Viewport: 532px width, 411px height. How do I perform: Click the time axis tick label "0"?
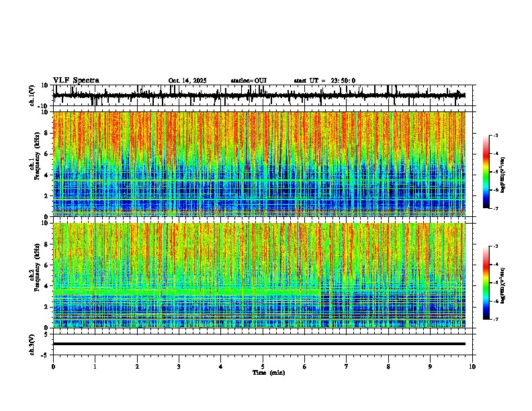click(53, 366)
